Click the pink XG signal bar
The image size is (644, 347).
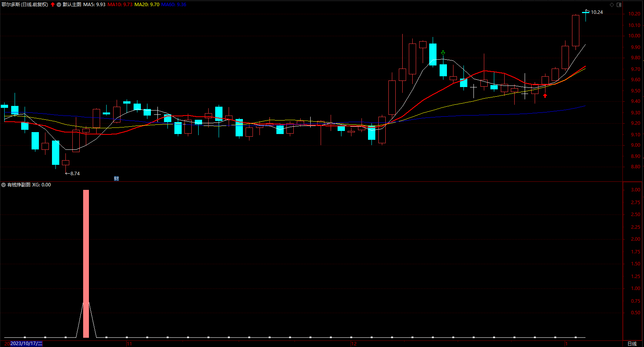point(86,264)
